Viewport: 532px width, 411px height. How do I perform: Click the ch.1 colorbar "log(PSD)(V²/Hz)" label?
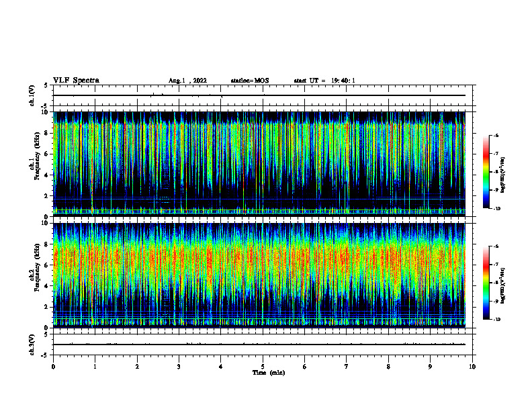[x=503, y=175]
